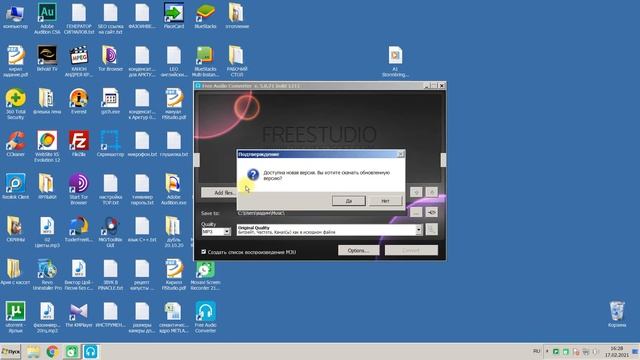The height and width of the screenshot is (360, 640).
Task: Open the TurderFree desktop shortcut
Action: click(78, 229)
